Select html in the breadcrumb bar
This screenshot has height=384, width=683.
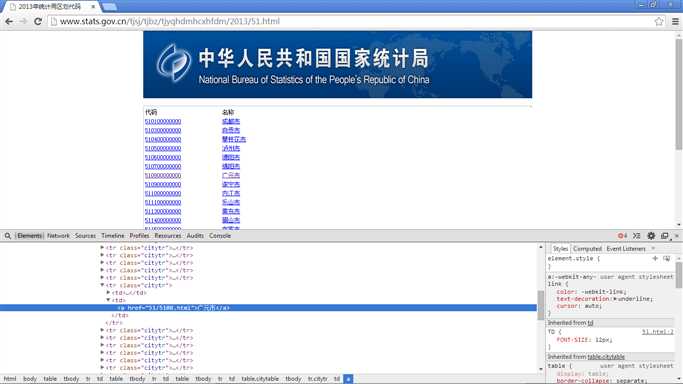pyautogui.click(x=10, y=379)
